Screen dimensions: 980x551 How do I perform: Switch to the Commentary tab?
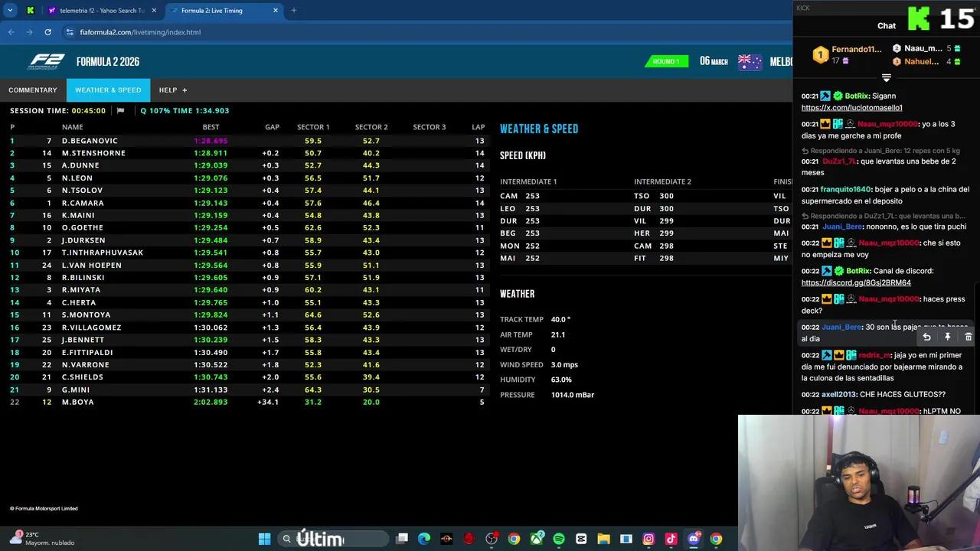pyautogui.click(x=33, y=90)
